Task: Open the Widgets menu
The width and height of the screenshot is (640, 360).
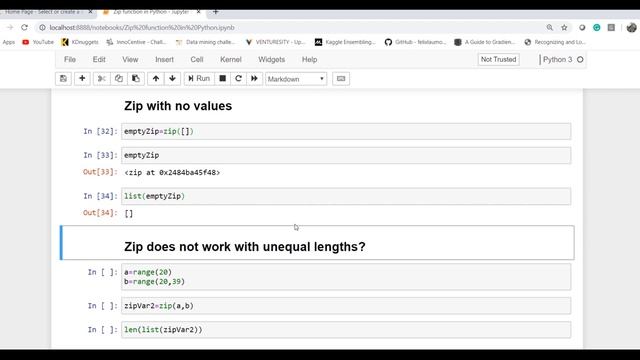Action: coord(271,60)
